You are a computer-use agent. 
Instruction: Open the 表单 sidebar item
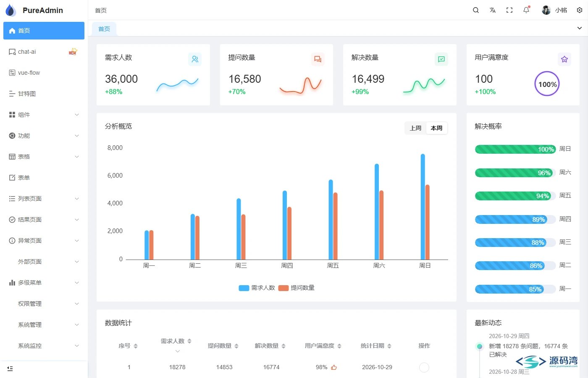tap(44, 178)
